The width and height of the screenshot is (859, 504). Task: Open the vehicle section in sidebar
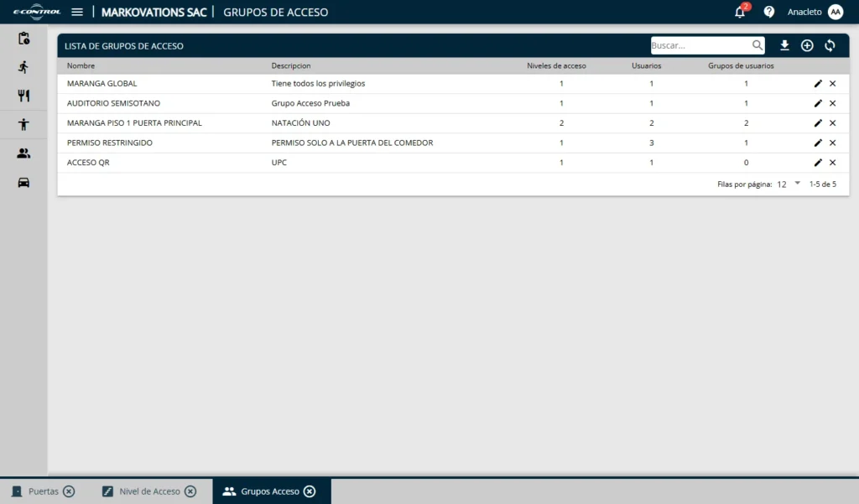pyautogui.click(x=23, y=182)
